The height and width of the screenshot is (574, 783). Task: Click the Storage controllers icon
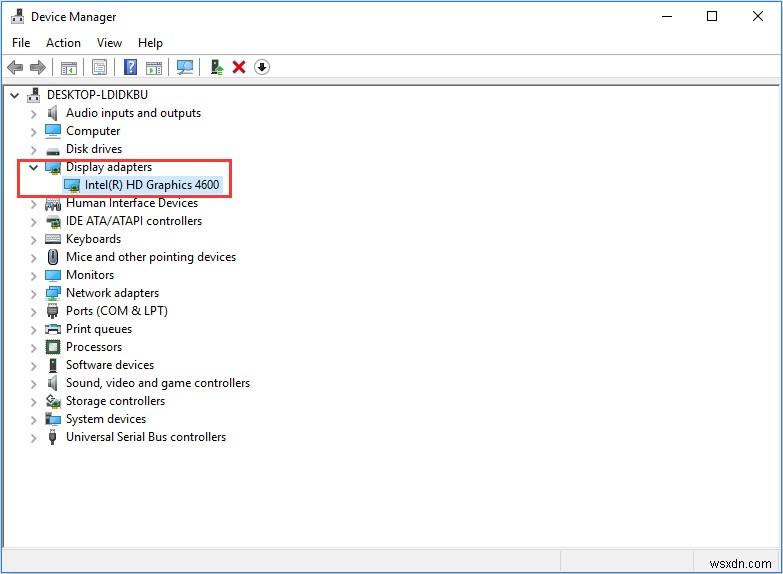(53, 401)
